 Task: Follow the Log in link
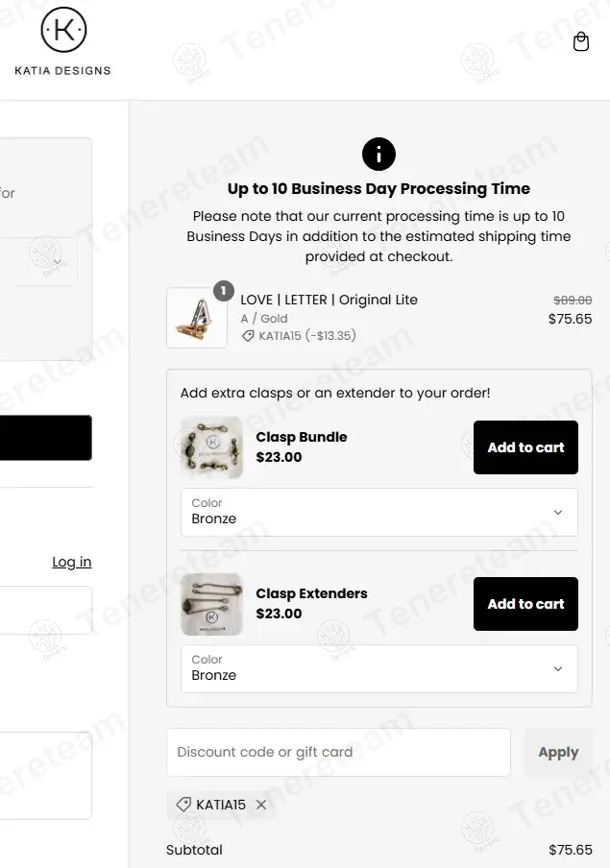pyautogui.click(x=72, y=562)
